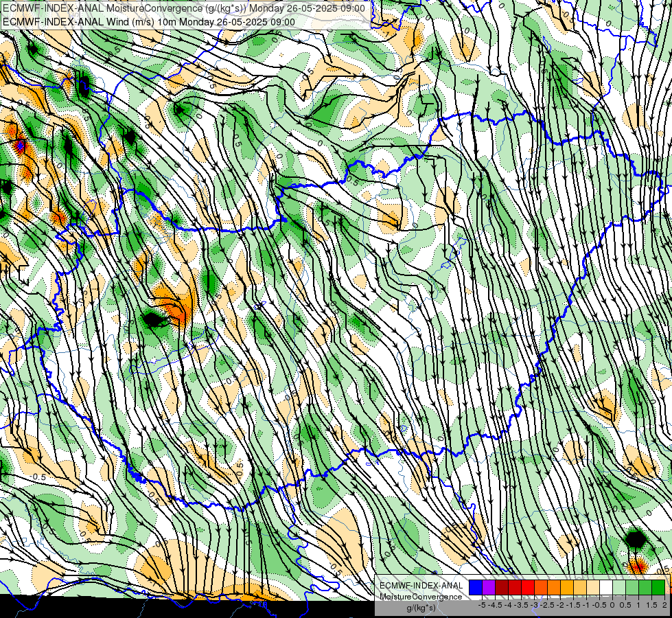Pick the medium green swatch between 1 and 1.5
Image resolution: width=672 pixels, height=618 pixels.
tap(645, 587)
